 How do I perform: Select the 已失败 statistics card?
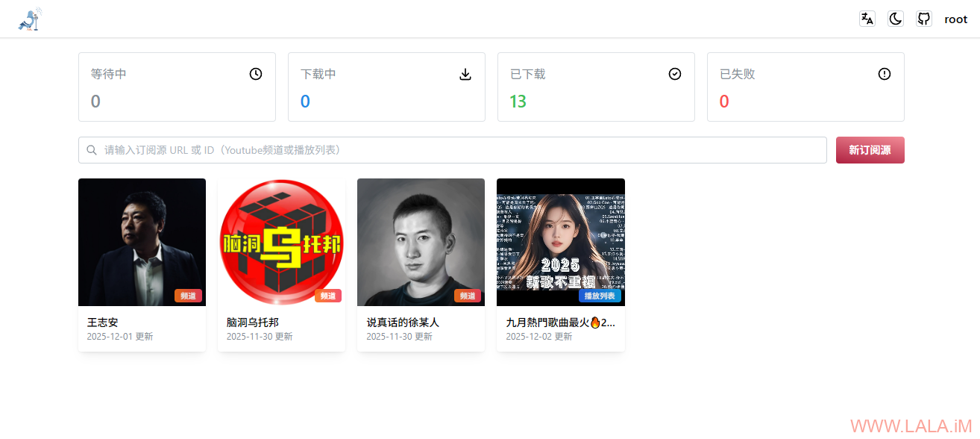(x=805, y=87)
